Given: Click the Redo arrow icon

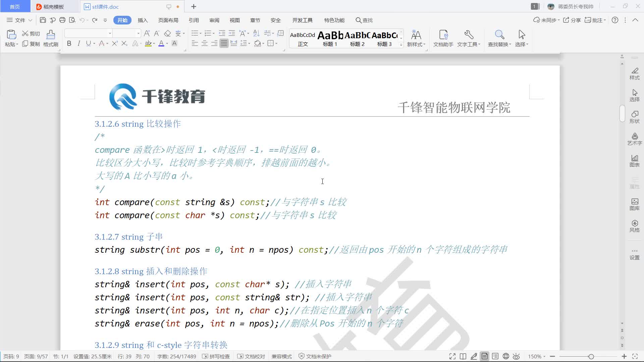Looking at the screenshot, I should [95, 20].
